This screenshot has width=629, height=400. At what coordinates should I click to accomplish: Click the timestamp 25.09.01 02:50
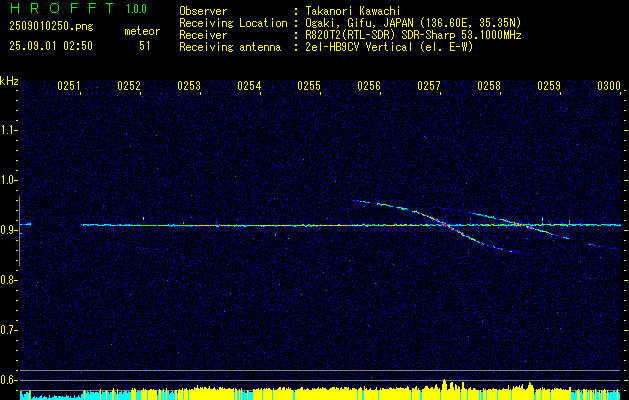click(51, 46)
